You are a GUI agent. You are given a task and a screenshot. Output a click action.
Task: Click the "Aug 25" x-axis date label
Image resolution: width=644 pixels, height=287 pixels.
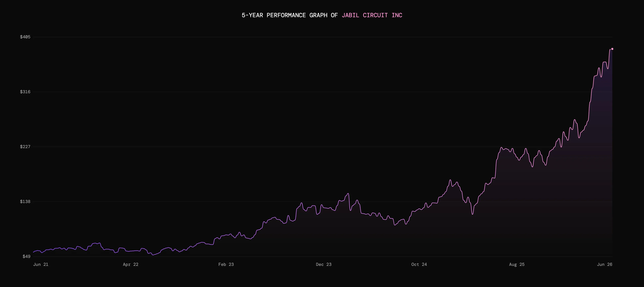point(517,265)
